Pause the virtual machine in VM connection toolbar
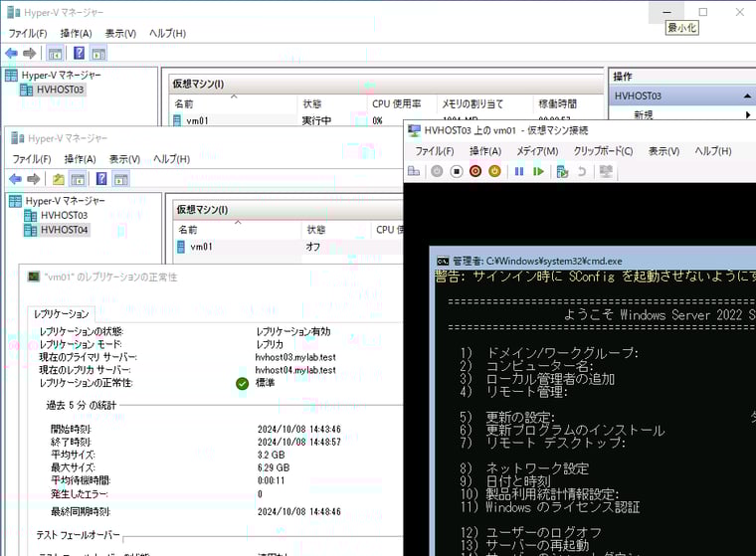This screenshot has width=756, height=556. point(519,171)
